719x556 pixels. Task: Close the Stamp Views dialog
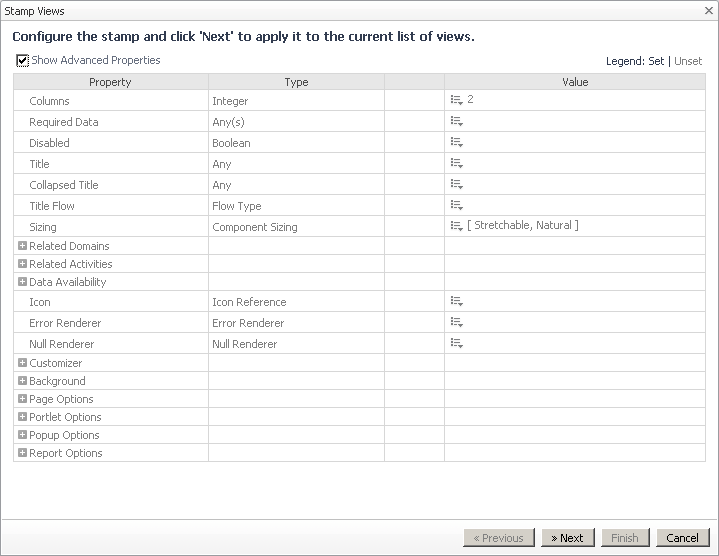pyautogui.click(x=706, y=10)
